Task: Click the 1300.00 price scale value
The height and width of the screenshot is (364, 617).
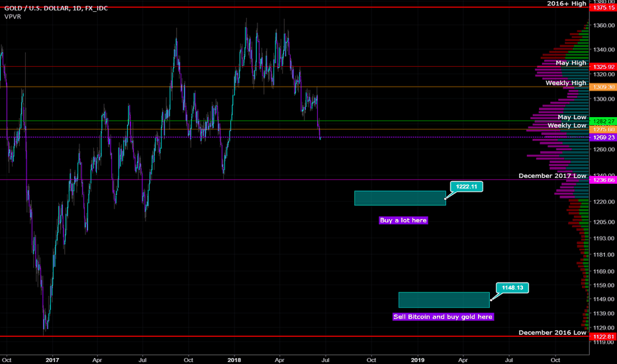Action: (x=604, y=99)
